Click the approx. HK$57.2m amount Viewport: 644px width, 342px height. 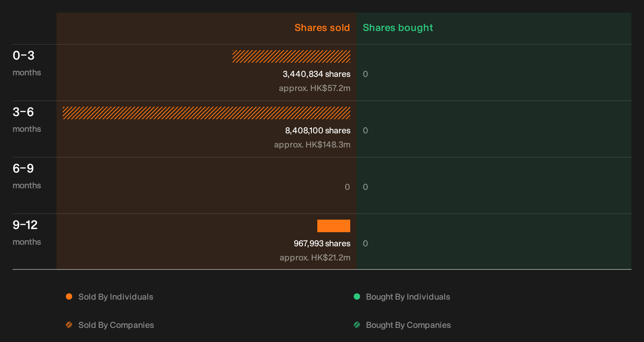(315, 88)
